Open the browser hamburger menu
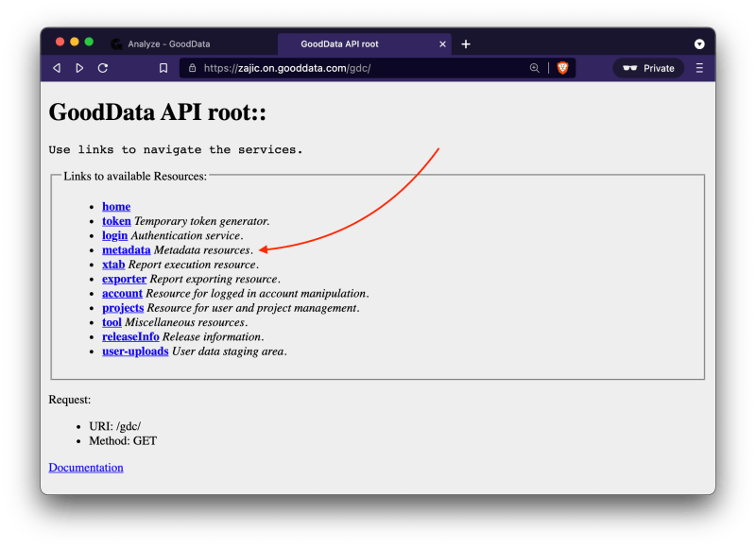Screen dimensions: 756x548 [x=697, y=68]
